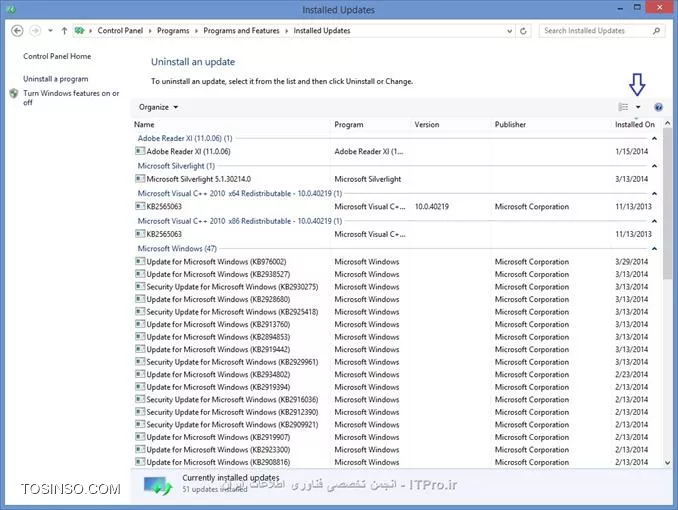The width and height of the screenshot is (678, 510).
Task: Open Turn Windows features on or off
Action: pos(71,98)
